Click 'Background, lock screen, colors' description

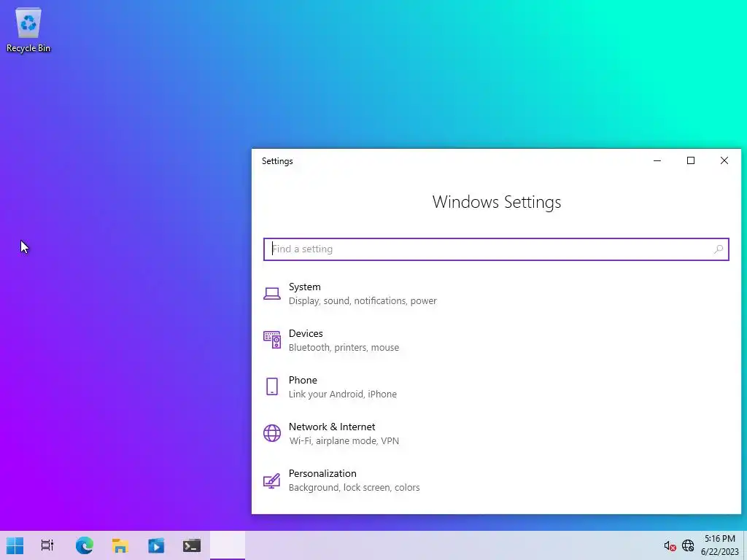point(354,488)
